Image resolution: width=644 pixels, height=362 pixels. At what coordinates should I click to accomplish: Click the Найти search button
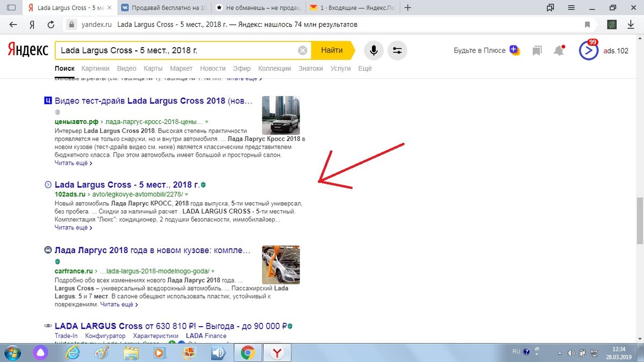click(332, 50)
